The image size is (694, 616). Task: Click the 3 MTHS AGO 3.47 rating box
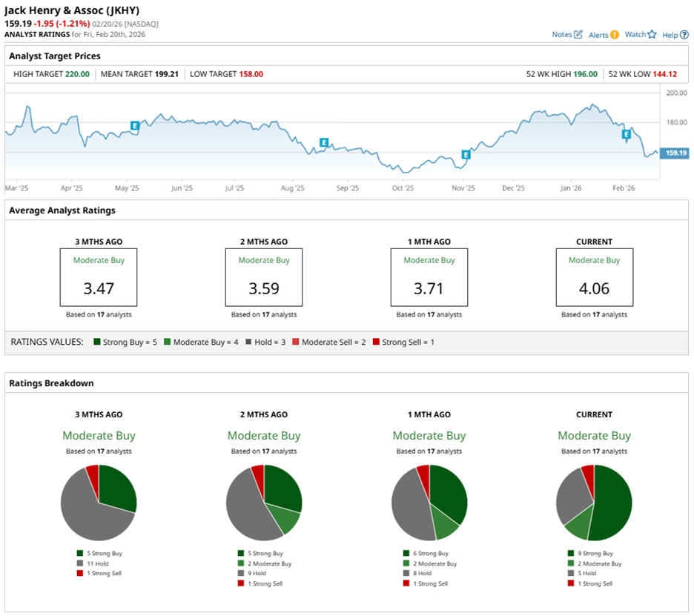pos(99,277)
